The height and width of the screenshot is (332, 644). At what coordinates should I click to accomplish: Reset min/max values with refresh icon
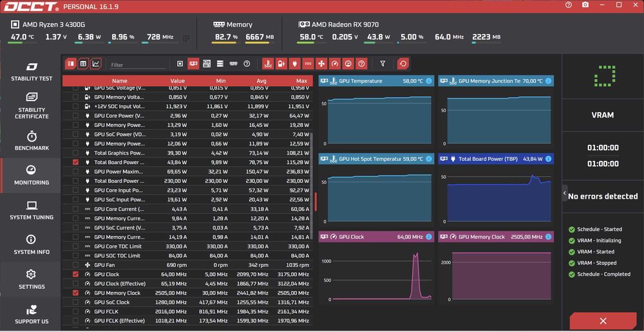click(x=403, y=64)
